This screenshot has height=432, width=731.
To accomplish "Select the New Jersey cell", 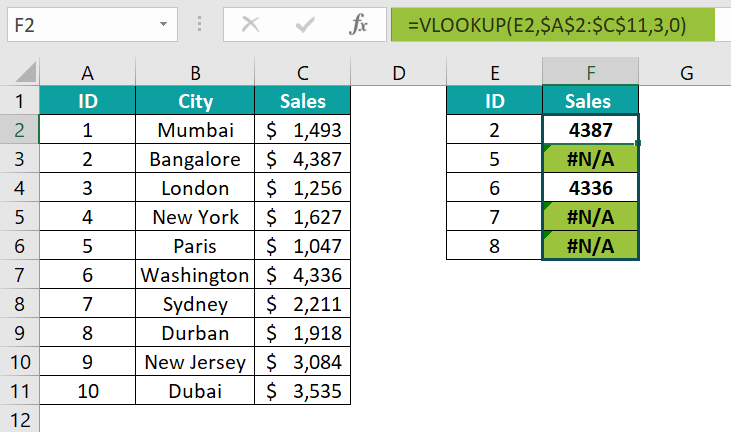I will (x=195, y=361).
